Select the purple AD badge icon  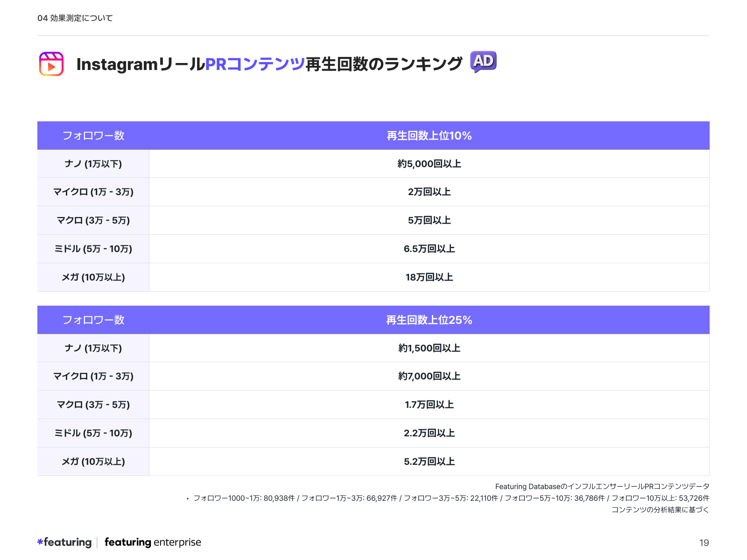(484, 61)
